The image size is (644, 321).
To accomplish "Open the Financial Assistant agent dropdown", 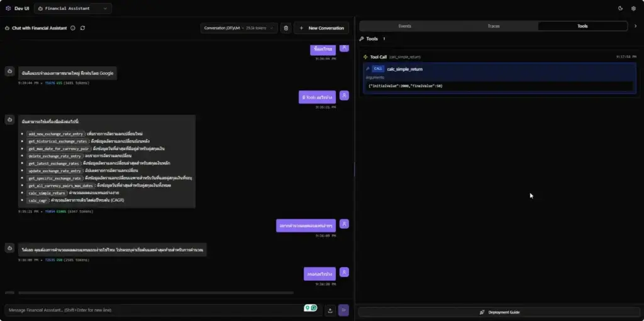I will [x=73, y=8].
